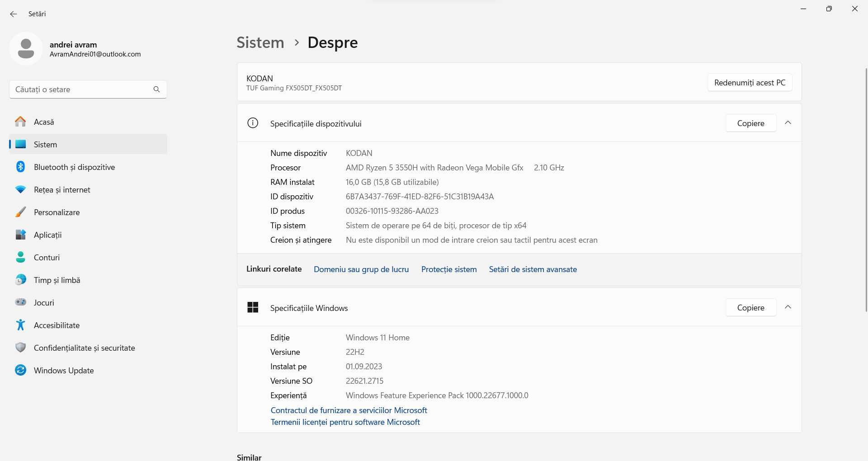868x461 pixels.
Task: Open Confidențialitate și securitate page
Action: coord(88,348)
